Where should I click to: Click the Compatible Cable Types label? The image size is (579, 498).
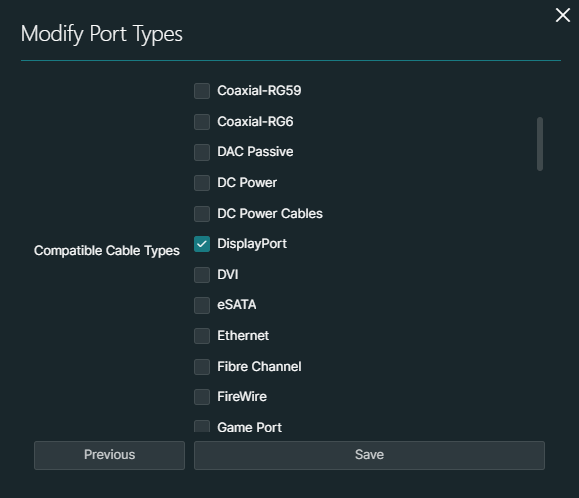point(107,251)
